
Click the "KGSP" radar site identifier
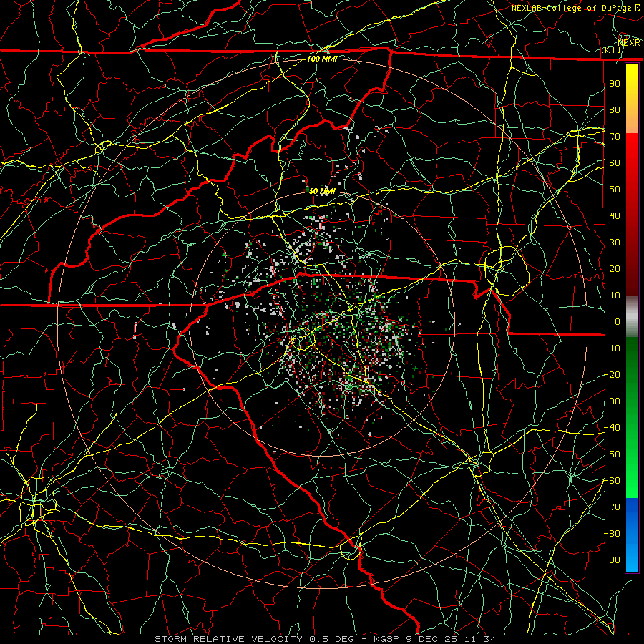(x=388, y=639)
